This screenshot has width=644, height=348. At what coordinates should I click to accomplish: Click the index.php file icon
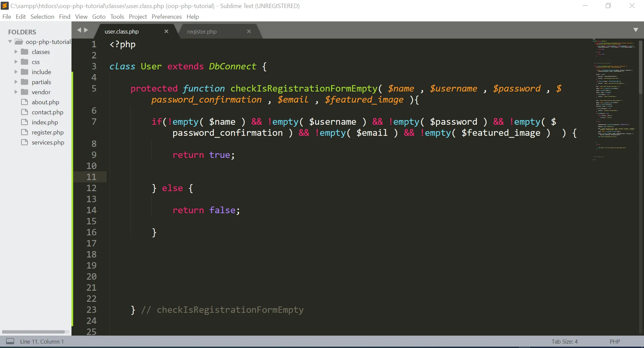(x=24, y=122)
